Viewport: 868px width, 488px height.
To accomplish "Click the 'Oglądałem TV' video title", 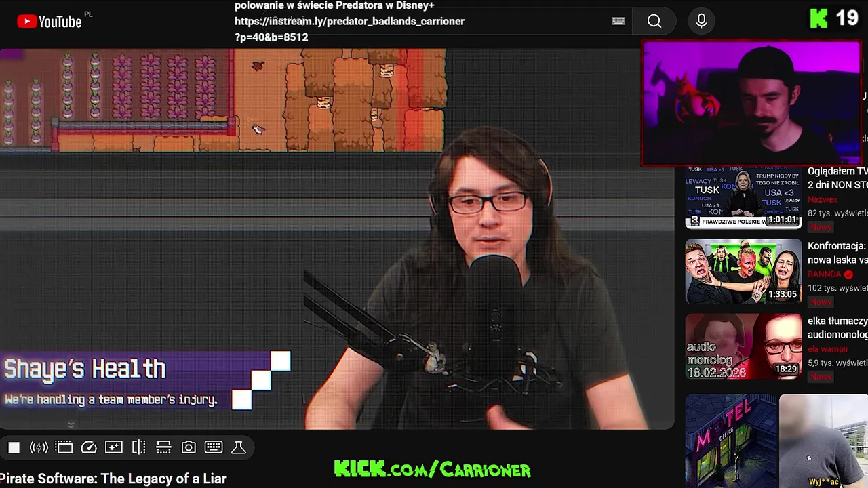I will tap(837, 178).
